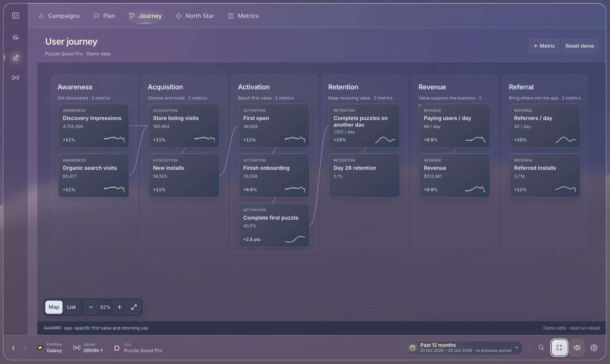
Task: Open the planet portfolio icon in sidebar
Action: (x=16, y=37)
